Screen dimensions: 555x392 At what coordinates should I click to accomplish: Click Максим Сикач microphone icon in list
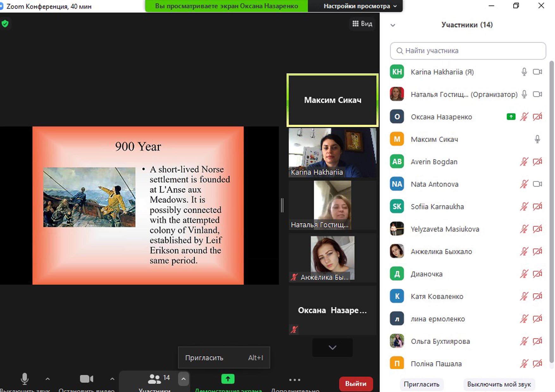537,139
